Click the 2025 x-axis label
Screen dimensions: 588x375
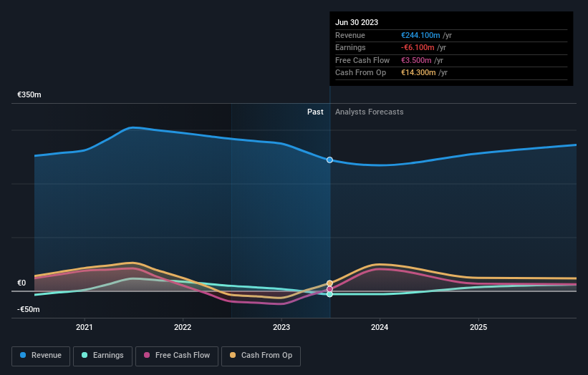[478, 328]
